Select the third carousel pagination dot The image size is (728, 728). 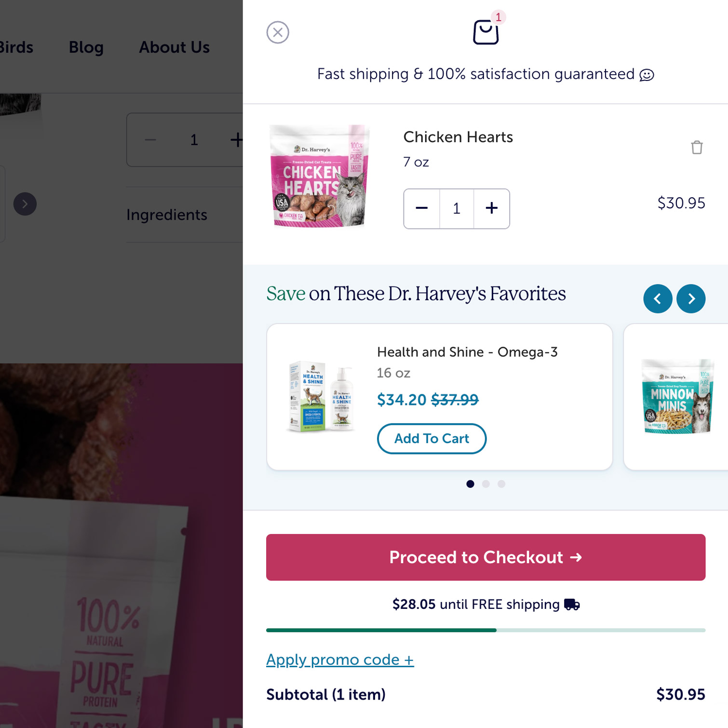coord(501,484)
